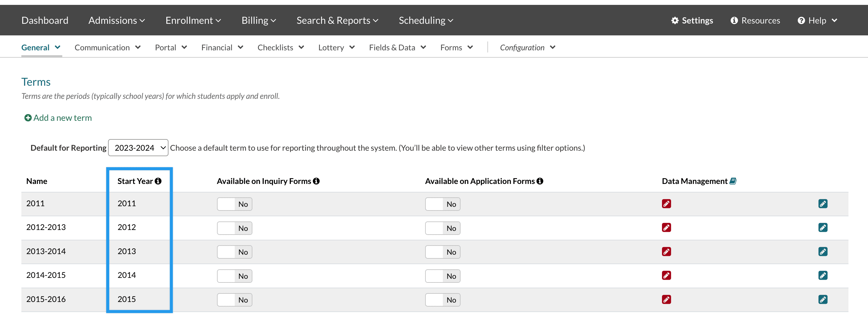Open the Data Management help book icon
868x316 pixels.
[733, 181]
